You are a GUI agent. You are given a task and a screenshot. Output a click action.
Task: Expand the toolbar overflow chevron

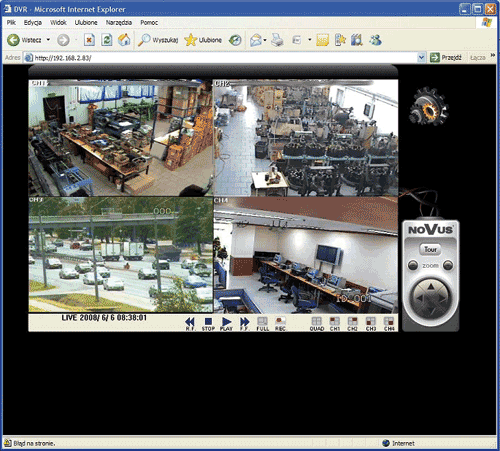493,55
